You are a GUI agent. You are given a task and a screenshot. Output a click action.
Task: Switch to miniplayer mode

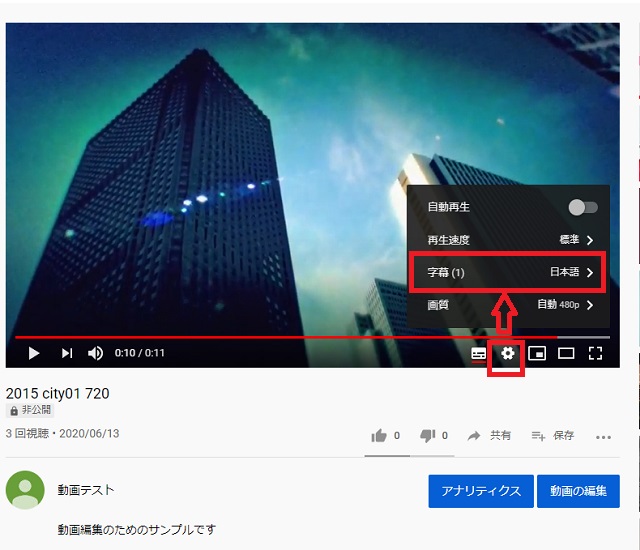537,353
